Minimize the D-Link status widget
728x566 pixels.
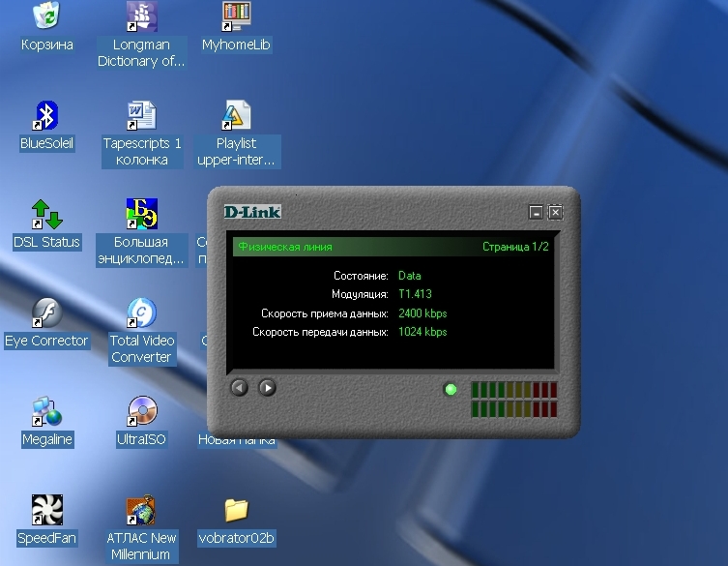536,212
